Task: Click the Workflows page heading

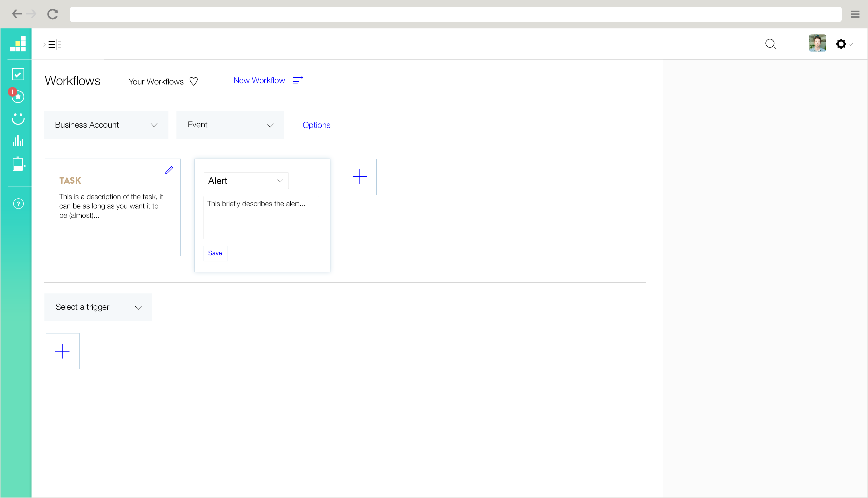Action: click(73, 81)
